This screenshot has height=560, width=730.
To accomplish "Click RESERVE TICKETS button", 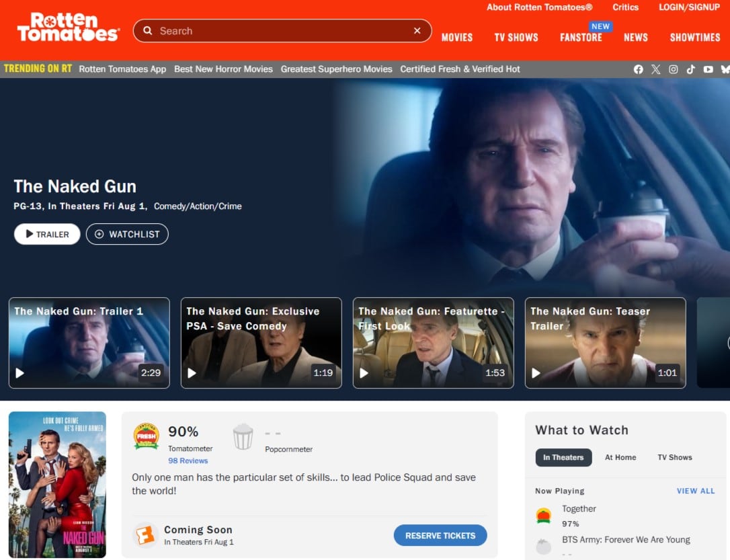I will (x=440, y=535).
